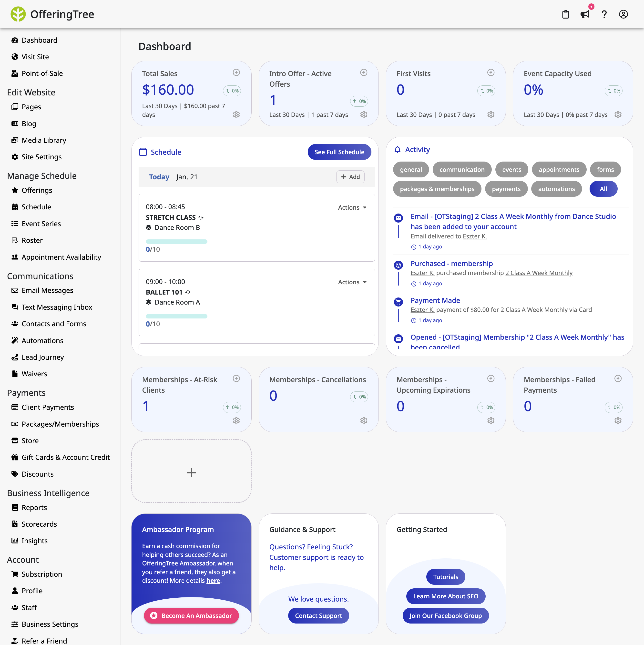
Task: Open Packages/Memberships in sidebar
Action: pos(60,424)
